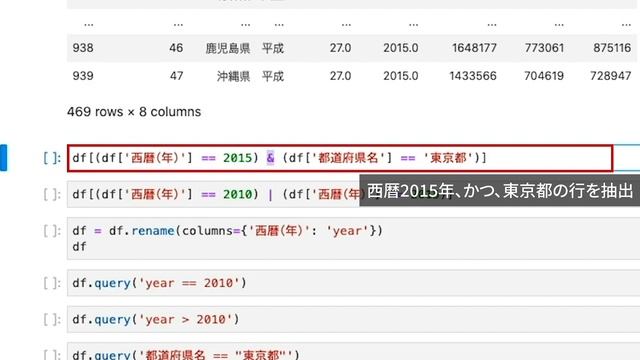Viewport: 640px width, 360px height.
Task: Select the df.rename columns code cell
Action: tap(353, 239)
